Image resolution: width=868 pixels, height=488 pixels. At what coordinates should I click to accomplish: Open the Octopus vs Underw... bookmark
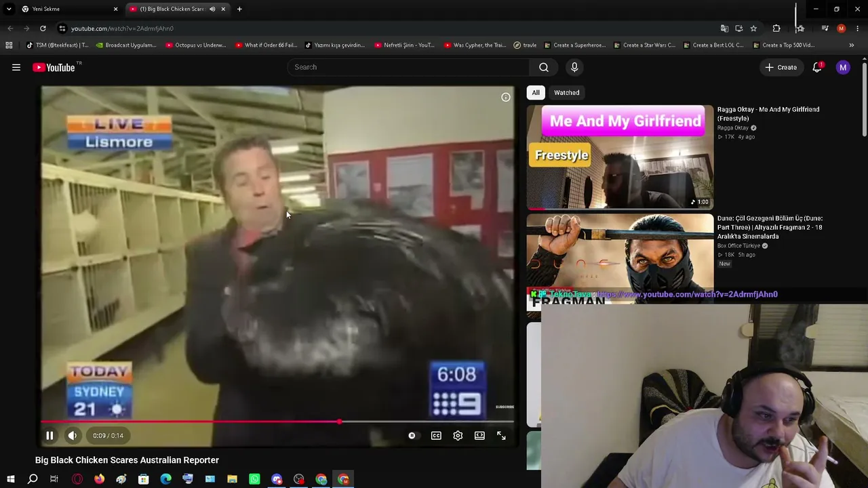[x=196, y=45]
